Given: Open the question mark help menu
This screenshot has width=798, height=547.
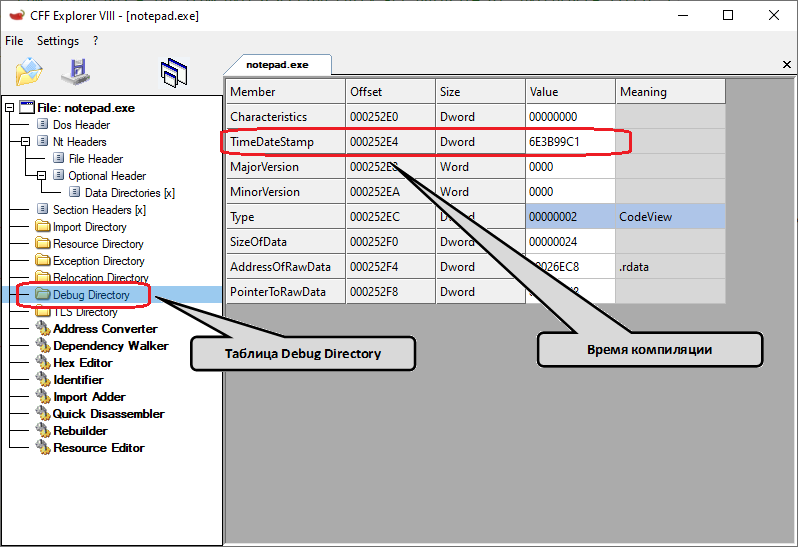Looking at the screenshot, I should pos(96,41).
